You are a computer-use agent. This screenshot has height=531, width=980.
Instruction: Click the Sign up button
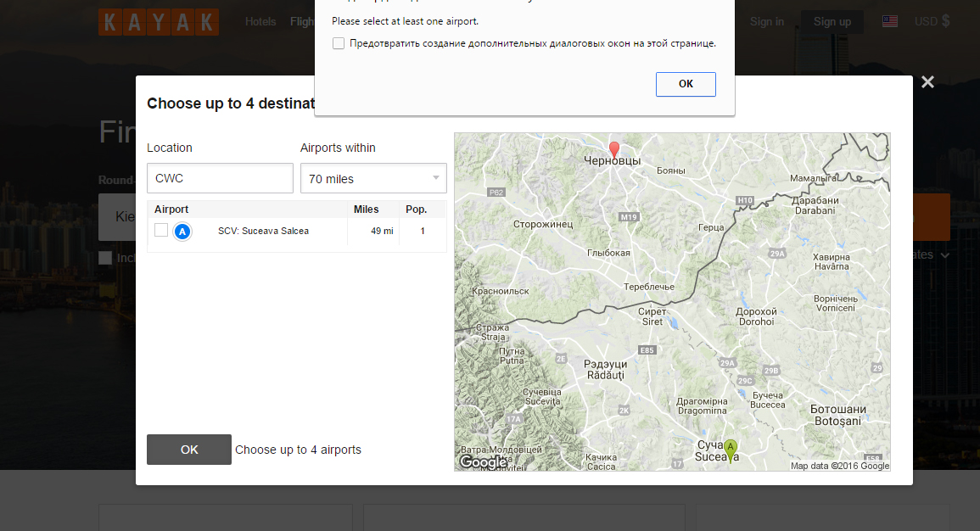832,22
